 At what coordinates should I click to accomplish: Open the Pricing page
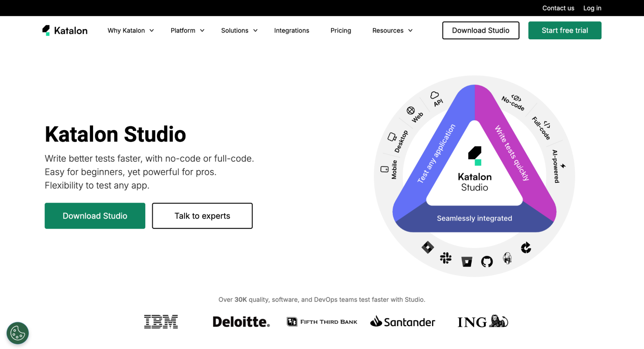[341, 30]
